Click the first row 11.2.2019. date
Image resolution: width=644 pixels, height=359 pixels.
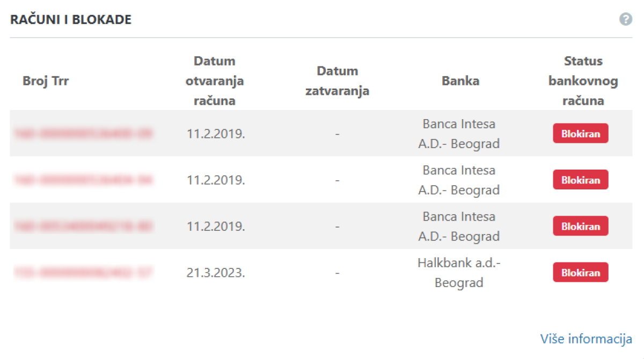(x=216, y=134)
